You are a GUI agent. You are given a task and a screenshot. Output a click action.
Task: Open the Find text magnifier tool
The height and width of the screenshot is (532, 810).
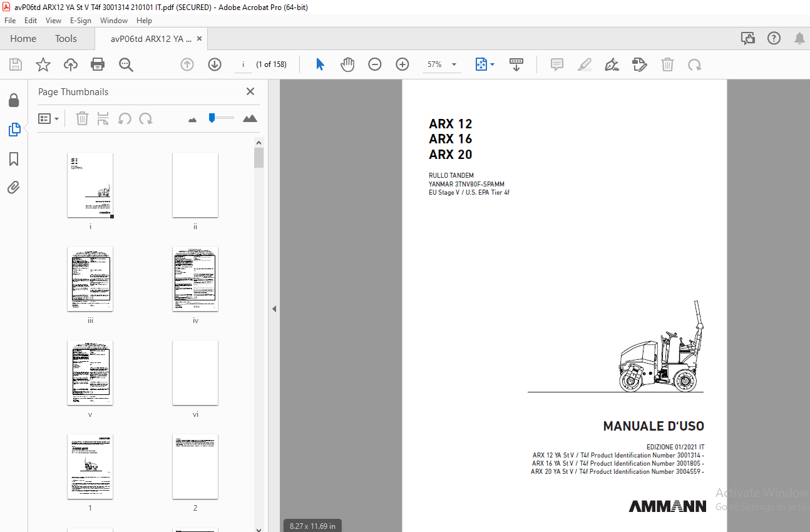pos(126,64)
